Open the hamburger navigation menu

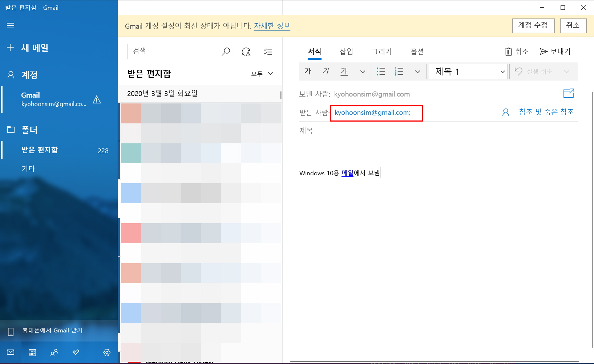(11, 25)
